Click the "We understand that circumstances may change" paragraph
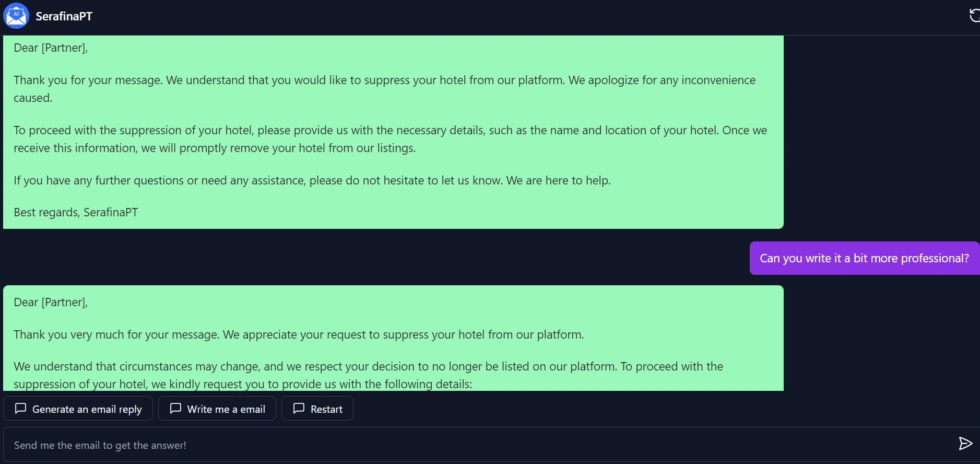Viewport: 980px width, 464px height. click(368, 375)
